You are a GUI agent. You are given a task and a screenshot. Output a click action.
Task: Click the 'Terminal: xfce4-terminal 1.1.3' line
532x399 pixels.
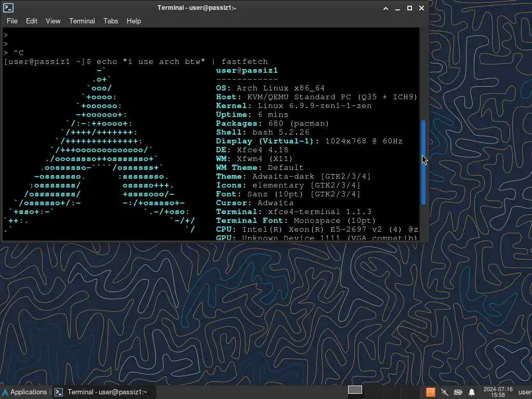pos(294,212)
